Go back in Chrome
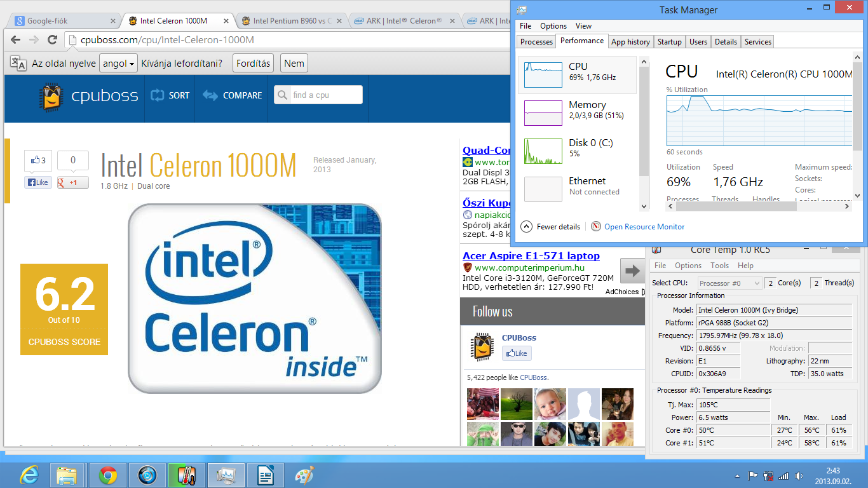Image resolution: width=868 pixels, height=488 pixels. pyautogui.click(x=17, y=39)
